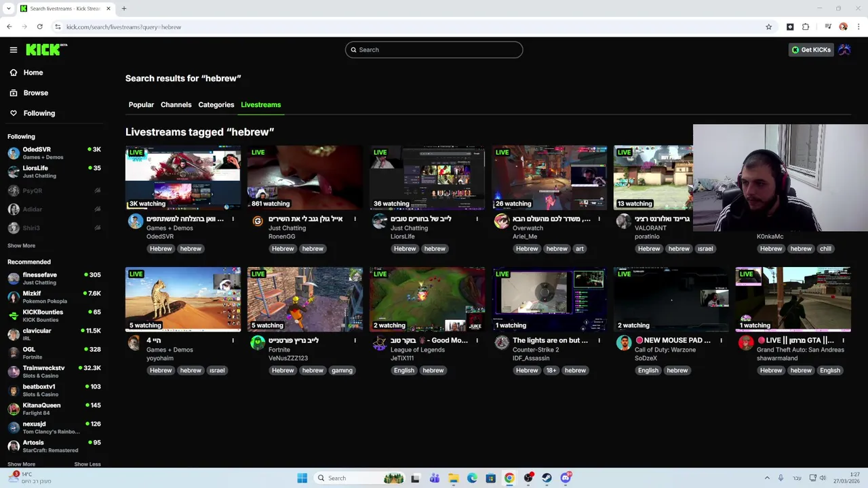
Task: Open Overwatch category under Ariel_Me stream
Action: [528, 228]
